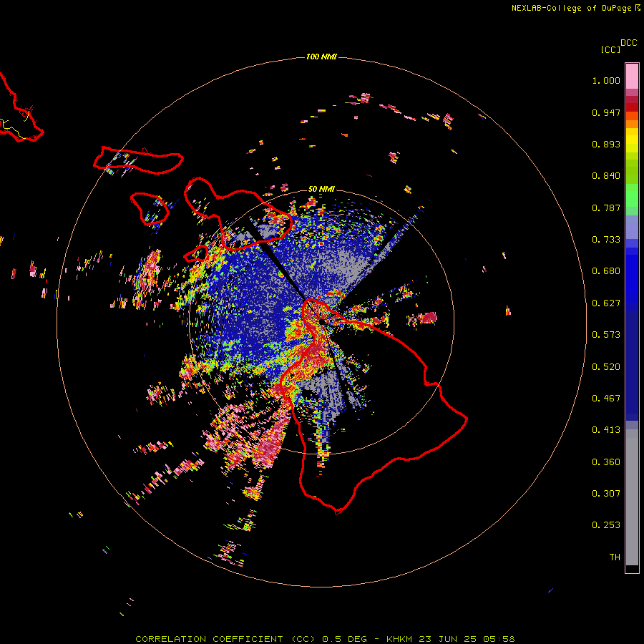Screen dimensions: 644x644
Task: Click the 0.413 legend value
Action: 606,430
